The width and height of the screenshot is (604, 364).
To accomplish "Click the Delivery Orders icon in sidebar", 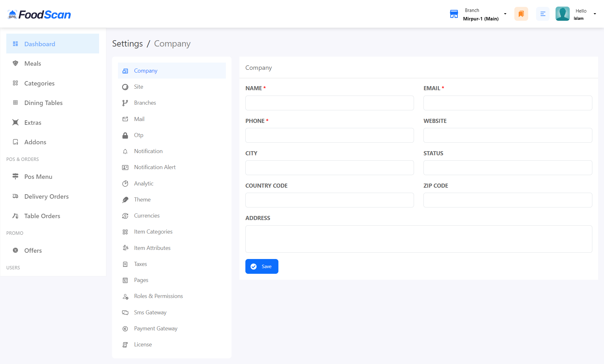I will (x=15, y=196).
